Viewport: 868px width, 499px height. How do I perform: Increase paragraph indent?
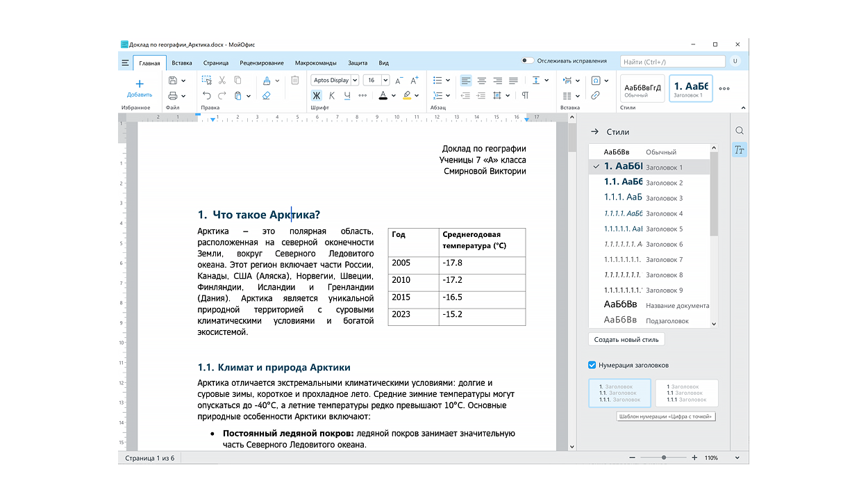click(481, 95)
